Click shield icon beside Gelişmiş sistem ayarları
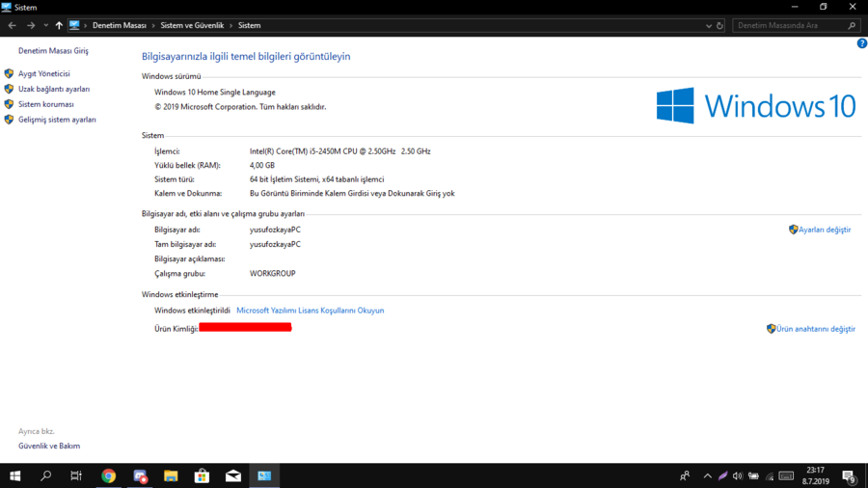The height and width of the screenshot is (488, 868). (9, 120)
